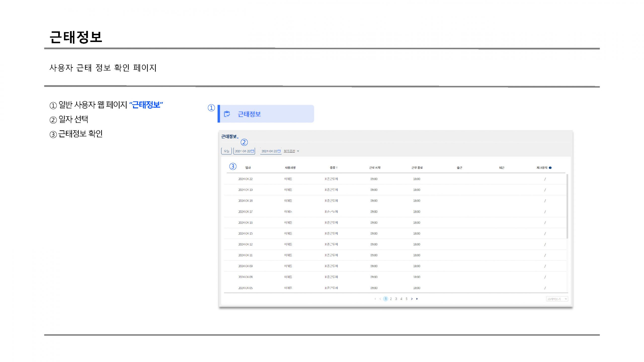Screen dimensions: 644x362
Task: Select the 2024-04-16 row date cell
Action: coord(245,222)
